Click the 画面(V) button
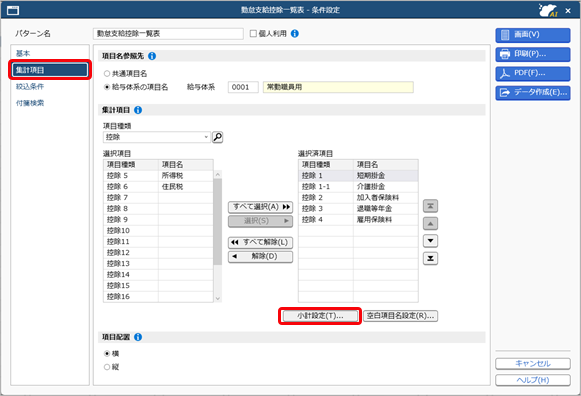Viewport: 581px width, 396px height. pyautogui.click(x=533, y=35)
